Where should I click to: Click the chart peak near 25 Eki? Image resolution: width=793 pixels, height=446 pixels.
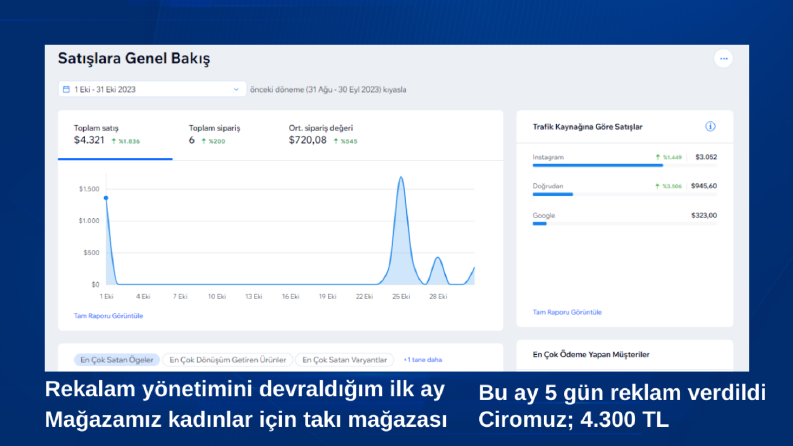click(401, 177)
